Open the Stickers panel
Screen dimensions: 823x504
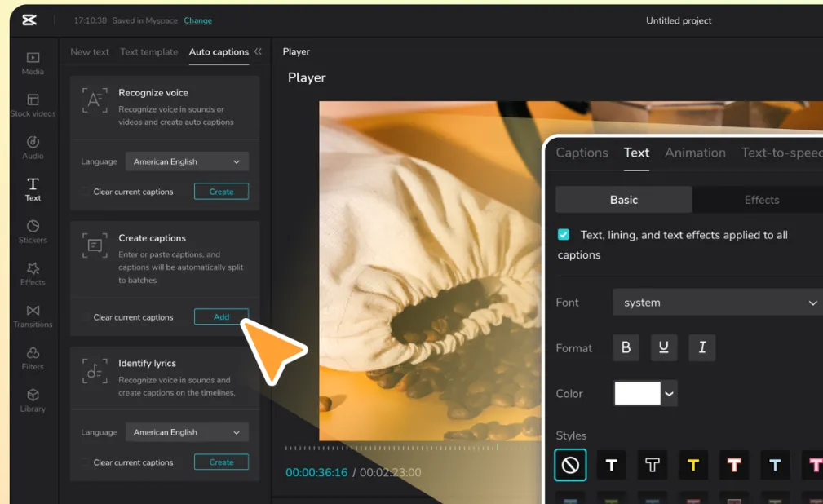point(33,232)
